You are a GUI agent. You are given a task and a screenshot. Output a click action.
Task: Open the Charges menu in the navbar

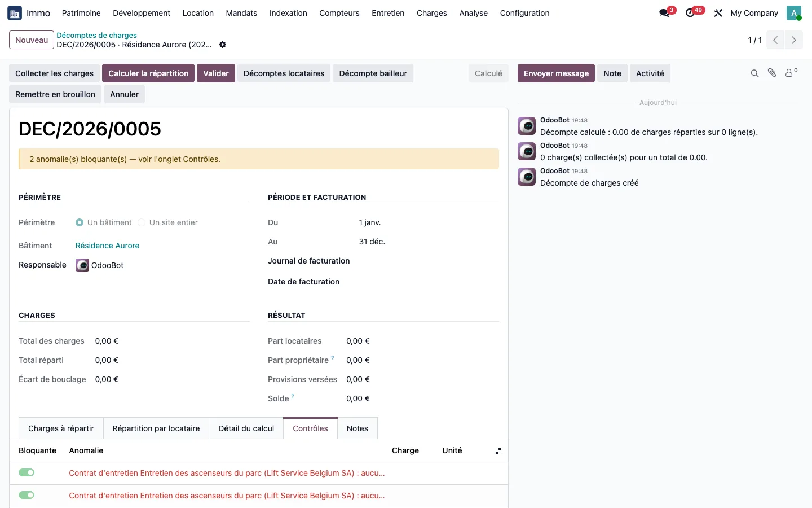[x=431, y=13]
